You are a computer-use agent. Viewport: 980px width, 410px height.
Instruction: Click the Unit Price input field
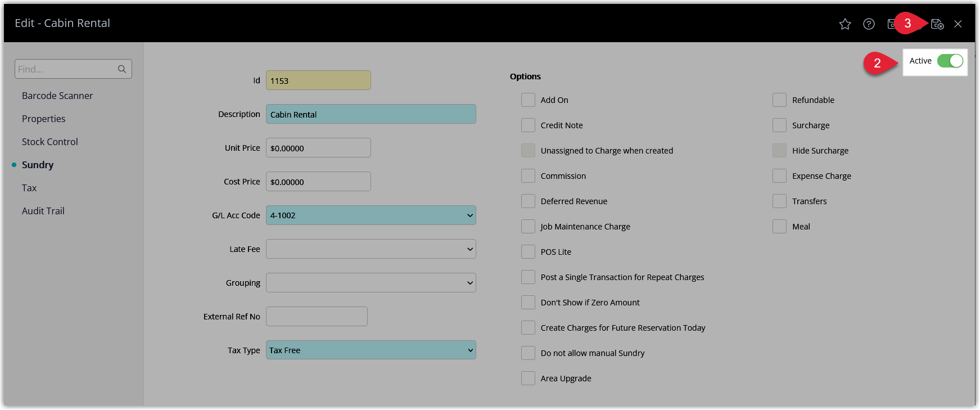click(x=318, y=148)
